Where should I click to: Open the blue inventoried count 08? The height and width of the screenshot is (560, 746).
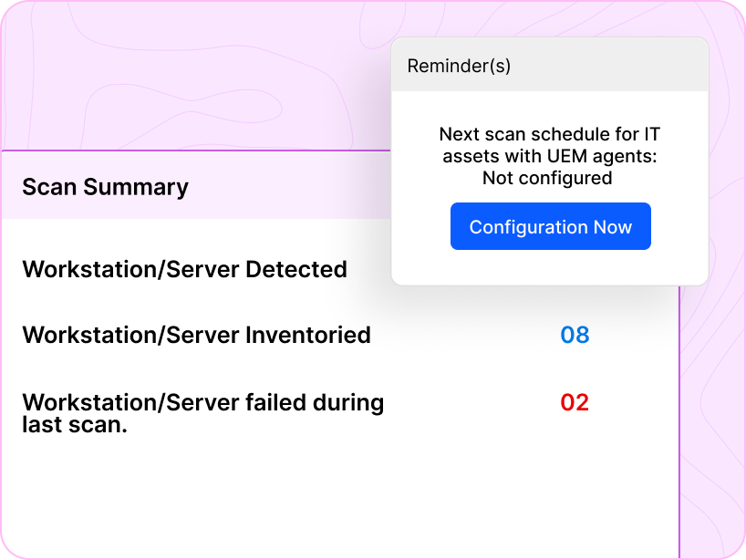click(x=575, y=335)
